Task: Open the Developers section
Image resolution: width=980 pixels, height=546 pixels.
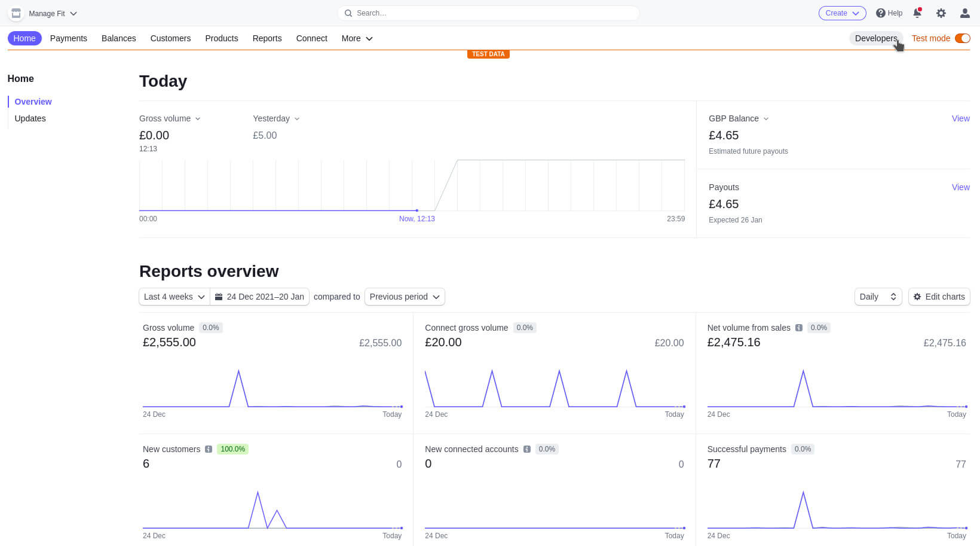Action: [876, 38]
